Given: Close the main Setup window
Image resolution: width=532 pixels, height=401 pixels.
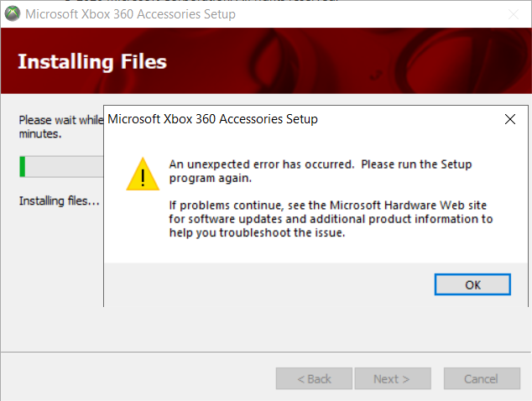Looking at the screenshot, I should 514,14.
